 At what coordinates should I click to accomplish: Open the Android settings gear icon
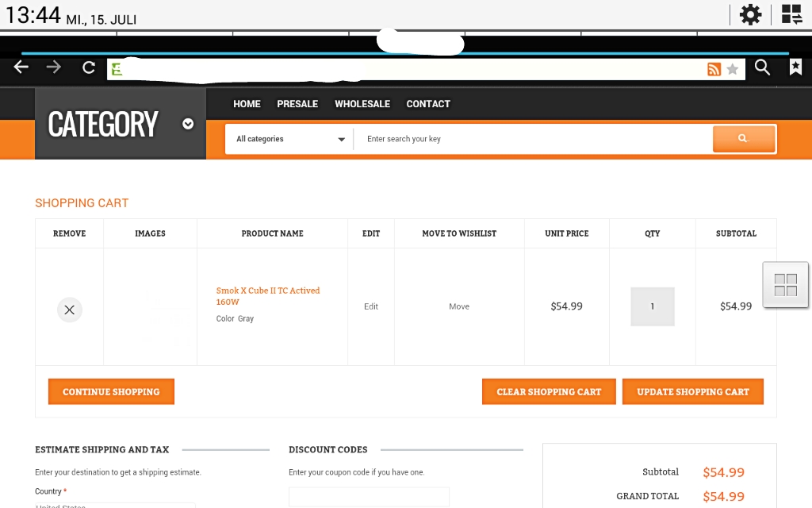750,14
